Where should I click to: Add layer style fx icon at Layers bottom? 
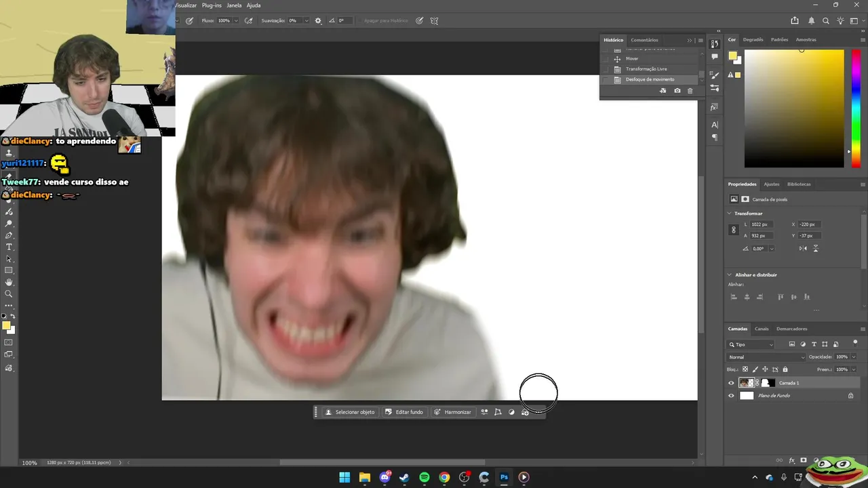(x=792, y=461)
